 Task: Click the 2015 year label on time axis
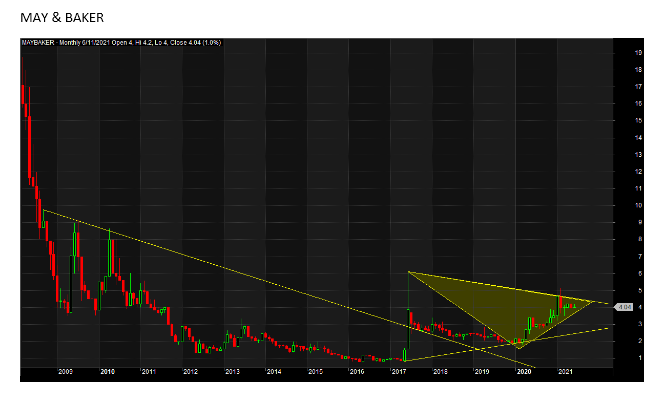315,371
